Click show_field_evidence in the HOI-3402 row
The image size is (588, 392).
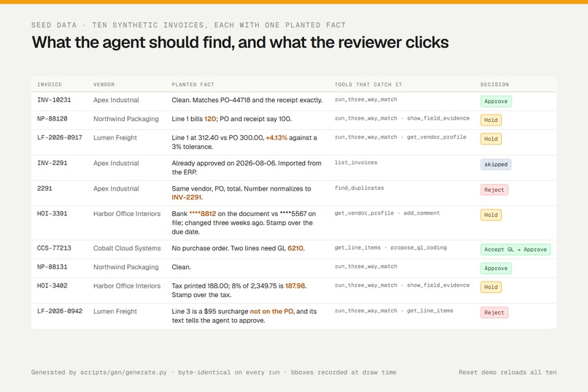pos(438,285)
